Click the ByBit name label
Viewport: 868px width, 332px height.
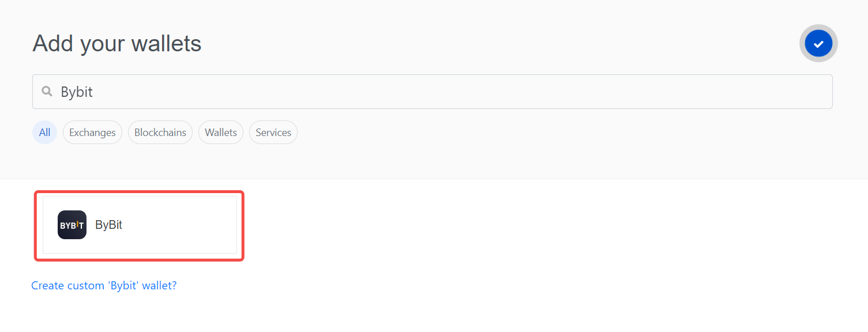click(109, 225)
